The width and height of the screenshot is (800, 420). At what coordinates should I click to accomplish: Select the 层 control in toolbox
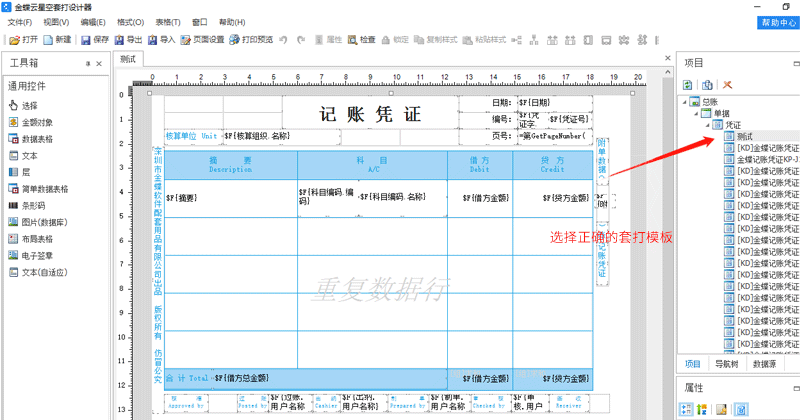(19, 172)
